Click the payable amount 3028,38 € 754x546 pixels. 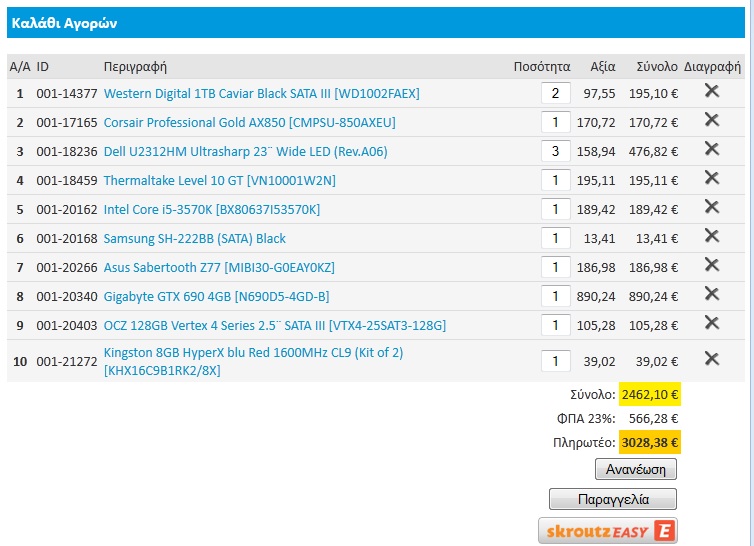click(x=650, y=442)
